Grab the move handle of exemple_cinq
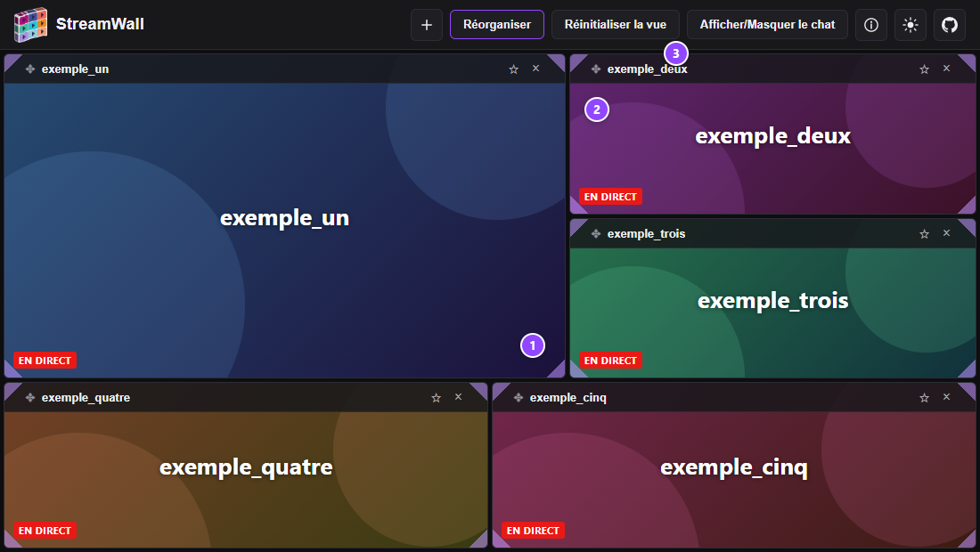The width and height of the screenshot is (980, 552). [x=519, y=398]
